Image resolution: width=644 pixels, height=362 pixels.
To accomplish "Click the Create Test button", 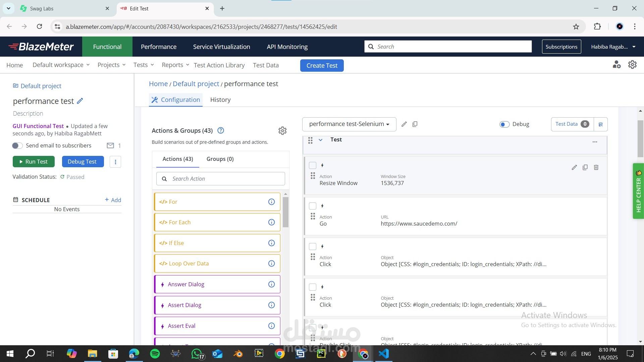I will tap(322, 66).
